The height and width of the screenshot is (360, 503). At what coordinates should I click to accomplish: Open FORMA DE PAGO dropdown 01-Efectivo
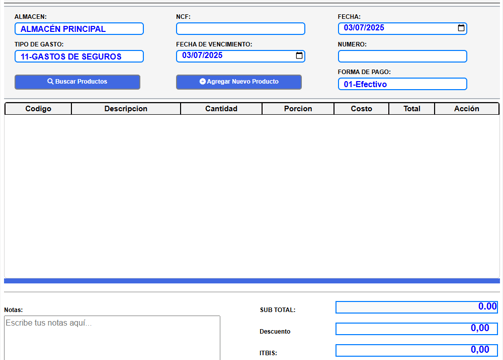point(402,84)
